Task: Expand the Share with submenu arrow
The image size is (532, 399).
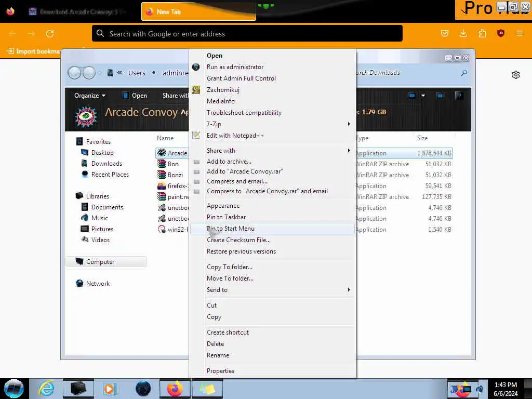Action: pyautogui.click(x=349, y=150)
